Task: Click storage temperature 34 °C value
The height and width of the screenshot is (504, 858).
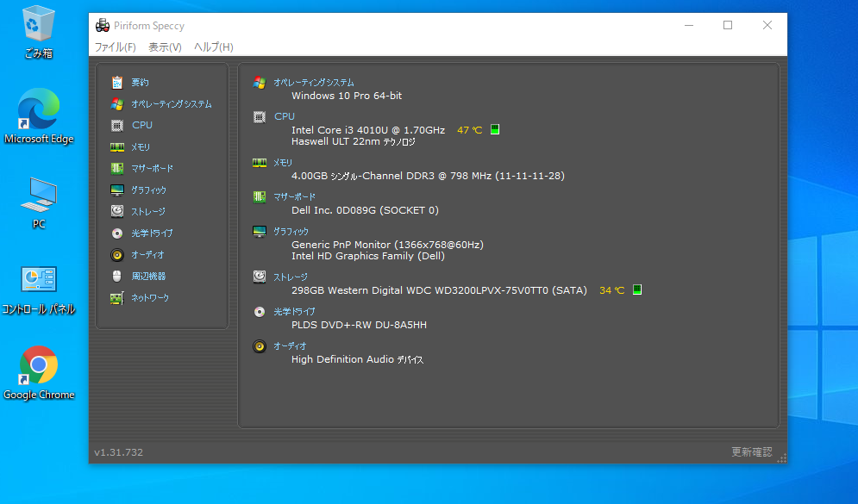Action: coord(611,290)
